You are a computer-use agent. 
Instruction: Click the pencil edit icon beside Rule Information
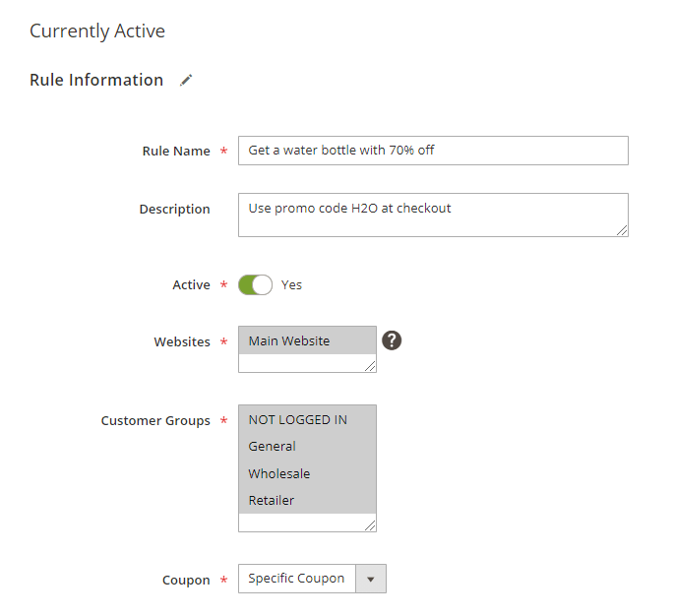pos(187,81)
